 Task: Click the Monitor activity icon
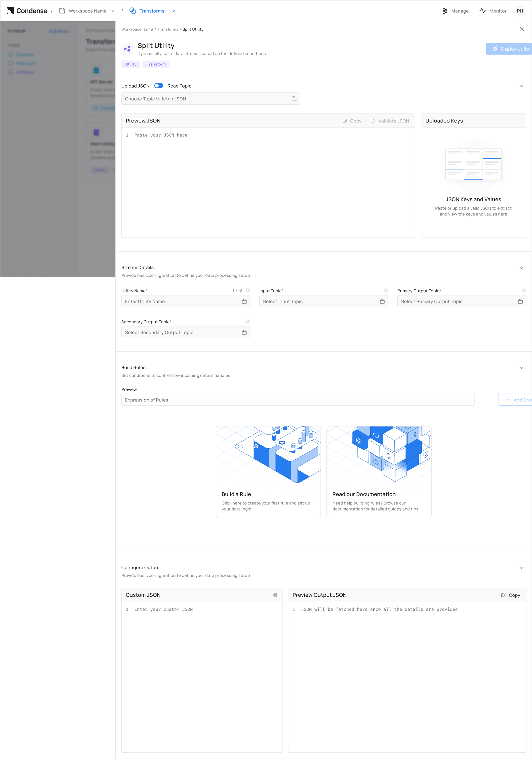click(x=483, y=11)
